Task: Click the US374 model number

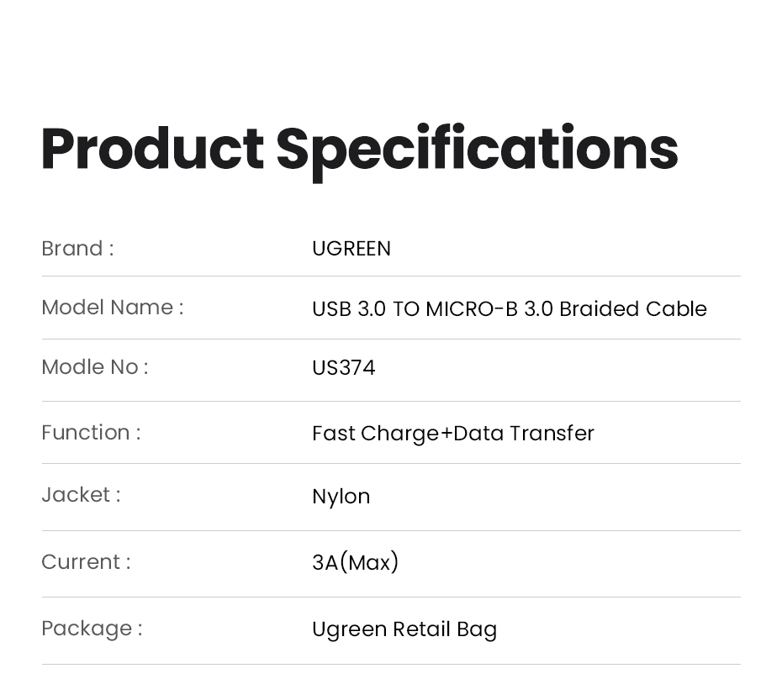Action: point(344,368)
